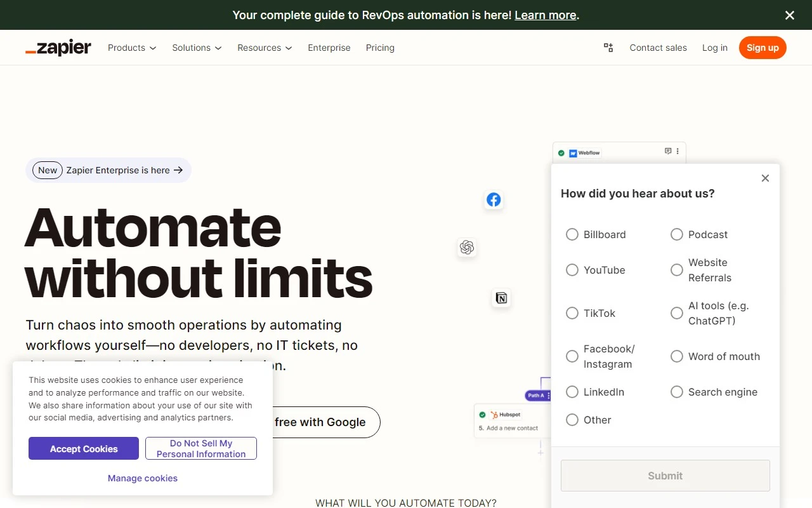Open the app switcher grid icon
The image size is (812, 508).
pyautogui.click(x=608, y=48)
